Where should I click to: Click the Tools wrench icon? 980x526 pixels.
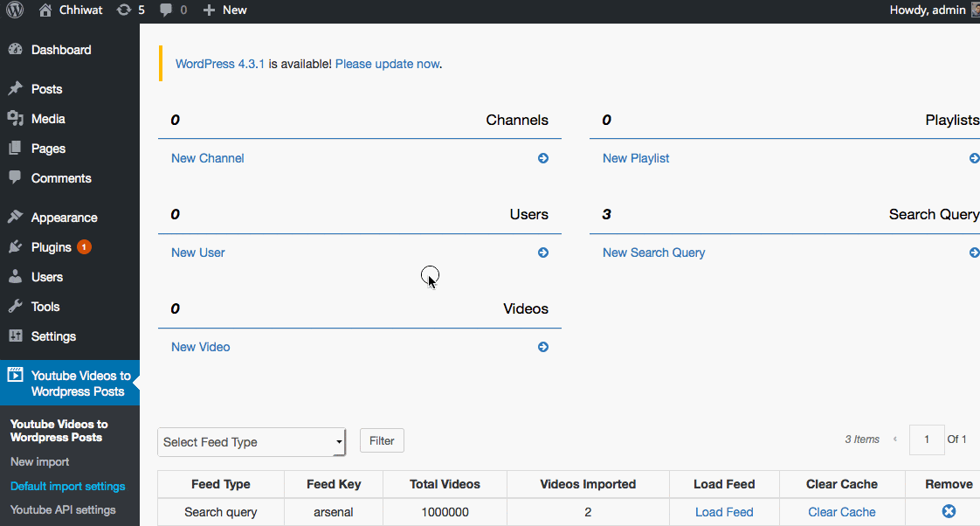tap(16, 307)
